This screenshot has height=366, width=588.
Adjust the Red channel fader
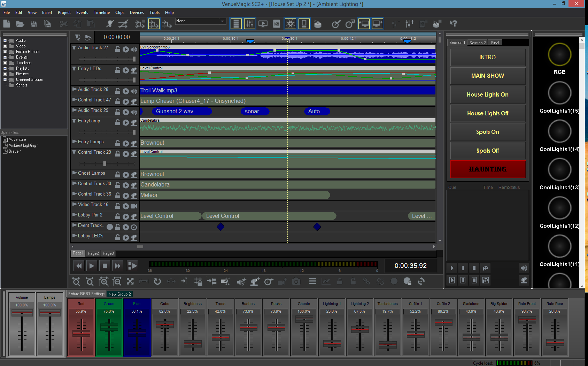(81, 333)
